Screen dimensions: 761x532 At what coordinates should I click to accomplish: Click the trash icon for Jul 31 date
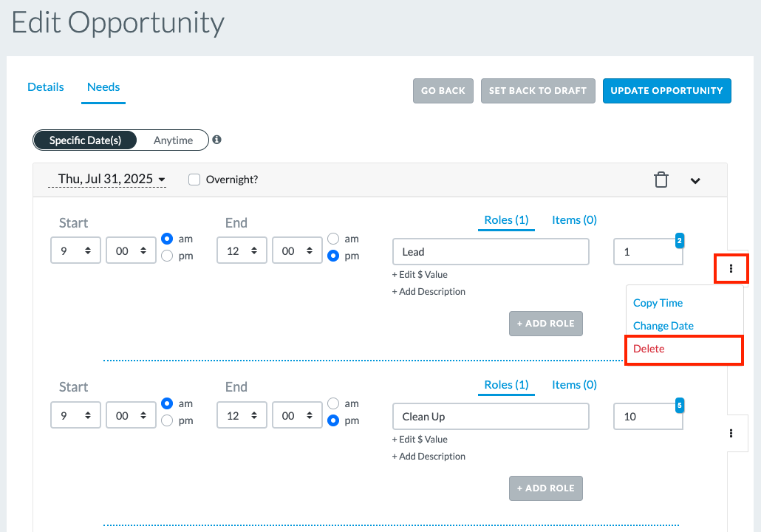click(661, 180)
